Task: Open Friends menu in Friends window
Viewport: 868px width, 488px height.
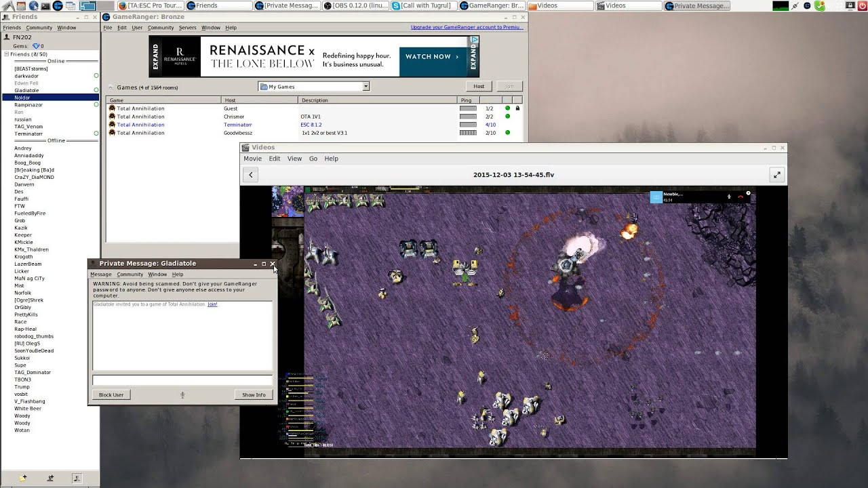Action: [x=12, y=28]
